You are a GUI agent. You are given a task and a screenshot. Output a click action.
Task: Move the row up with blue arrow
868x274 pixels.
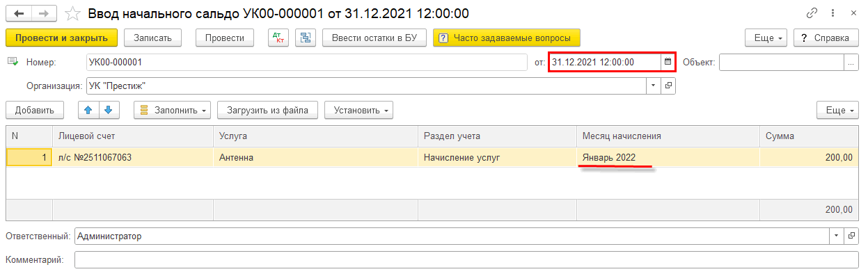tap(88, 110)
